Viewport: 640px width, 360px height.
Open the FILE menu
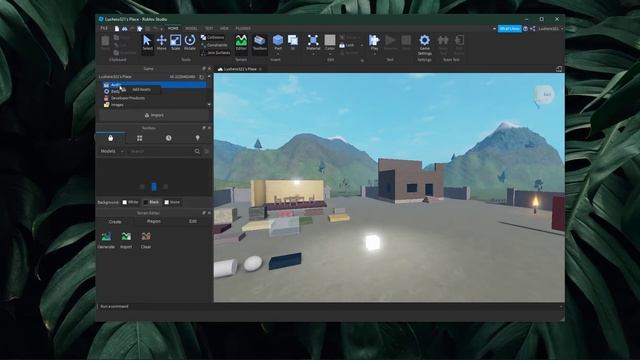click(104, 29)
